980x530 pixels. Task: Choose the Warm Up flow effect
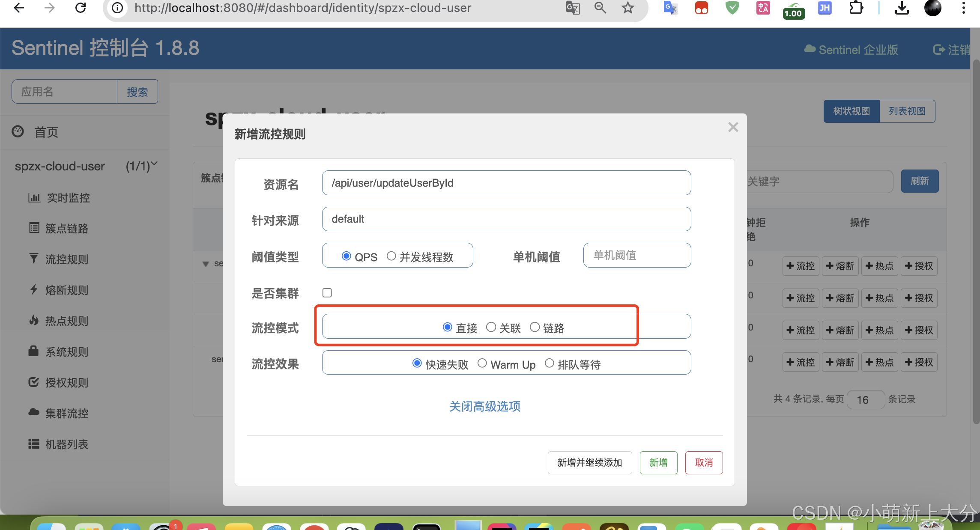482,363
